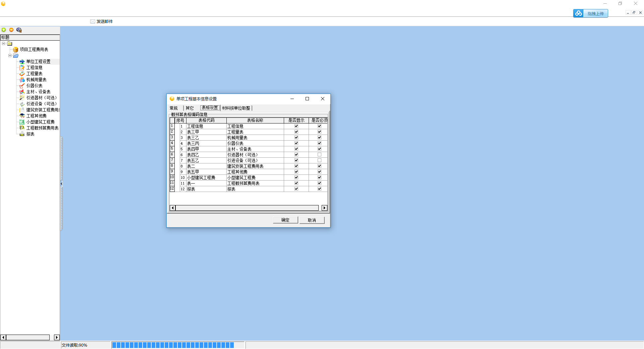Select the yellow root folder icon
Screen dimensions: 644x349
pyautogui.click(x=10, y=44)
